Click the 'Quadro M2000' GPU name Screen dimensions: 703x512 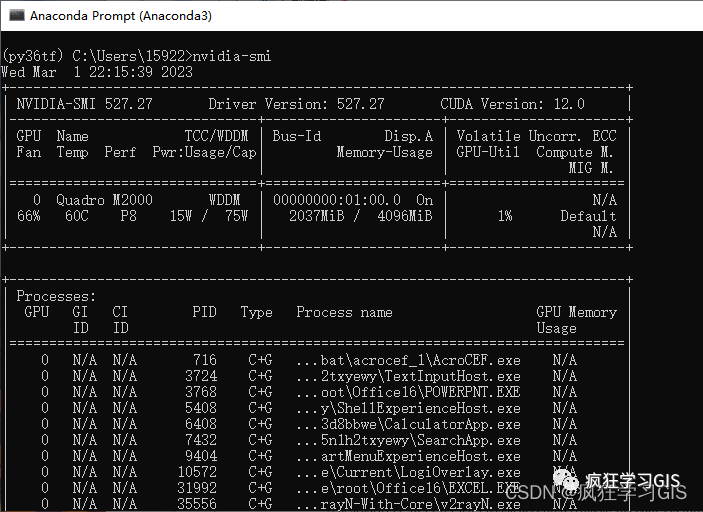coord(104,200)
